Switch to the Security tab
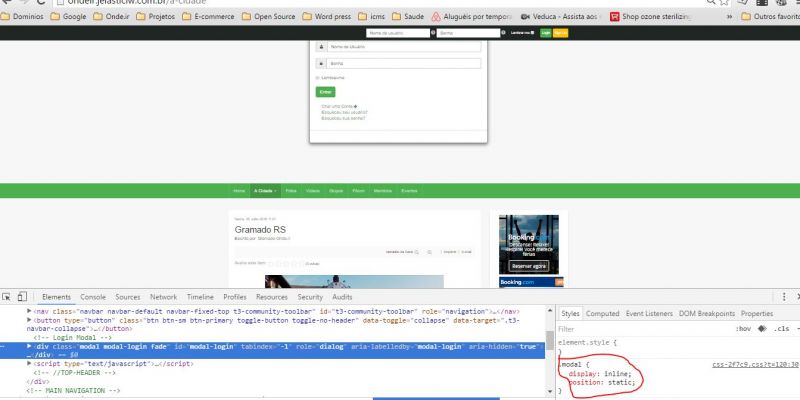The width and height of the screenshot is (800, 400). [x=310, y=297]
